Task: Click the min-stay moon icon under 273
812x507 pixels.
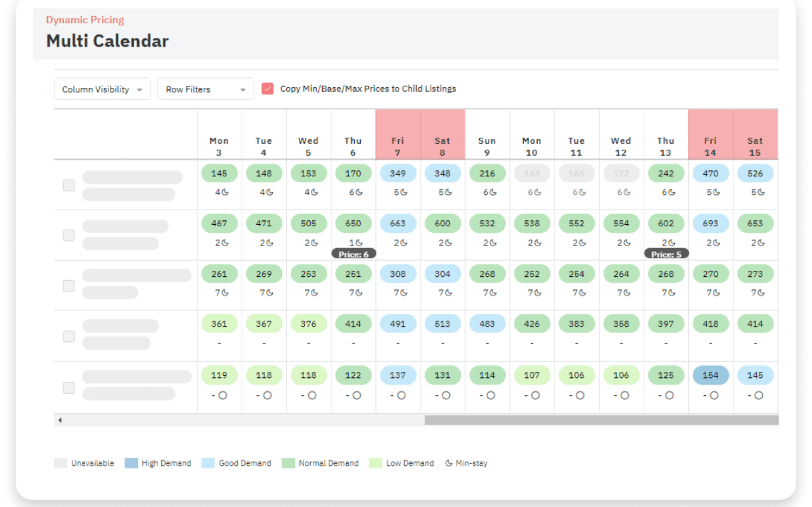Action: (760, 293)
